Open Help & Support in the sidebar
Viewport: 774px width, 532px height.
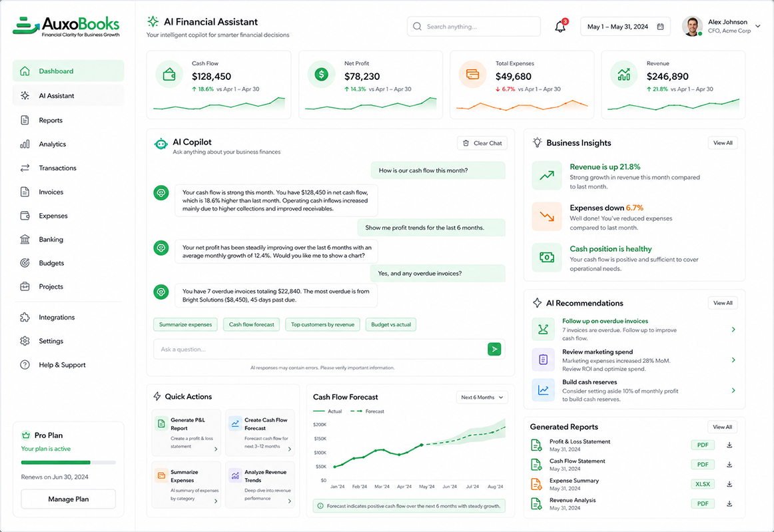[68, 365]
